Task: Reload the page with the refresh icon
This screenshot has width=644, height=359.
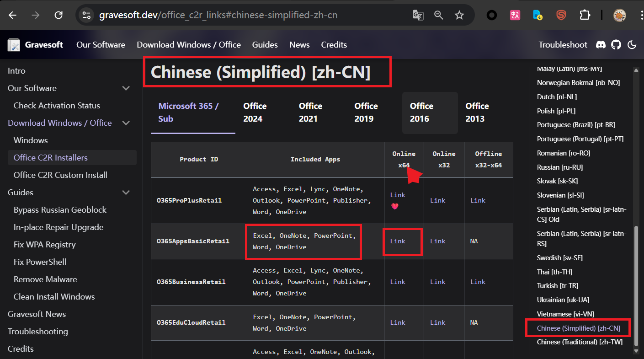Action: [59, 15]
